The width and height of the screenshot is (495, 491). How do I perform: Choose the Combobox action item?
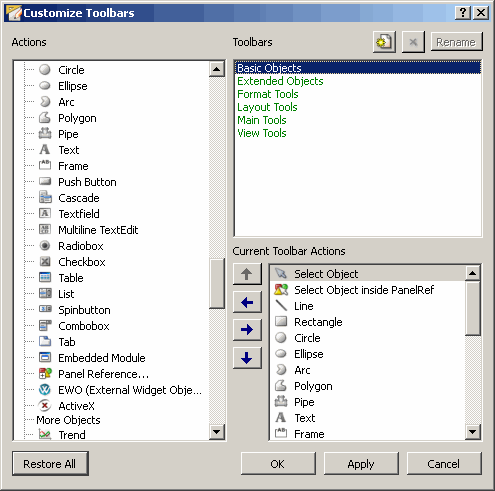coord(84,326)
